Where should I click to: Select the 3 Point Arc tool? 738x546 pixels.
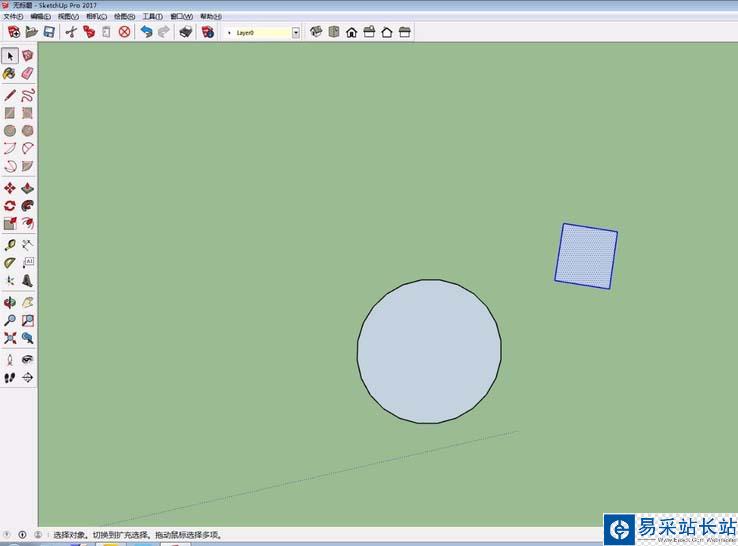click(x=10, y=166)
